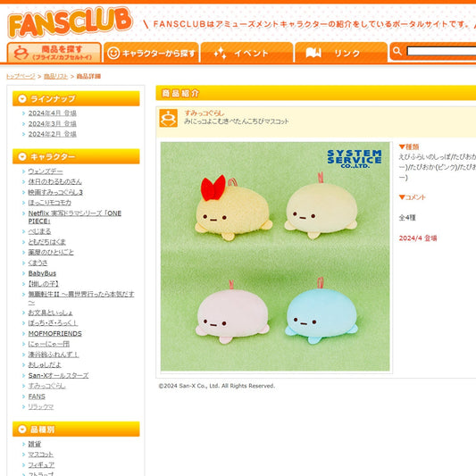Click the capsule toy icon in the 商品を探す tab
This screenshot has width=476, height=476.
tap(21, 53)
